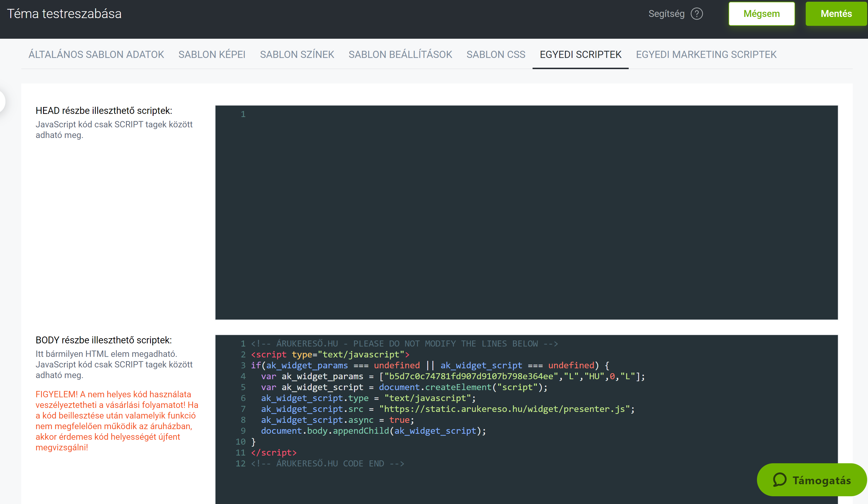Viewport: 868px width, 504px height.
Task: Click the Segítség help question mark icon
Action: pos(696,14)
